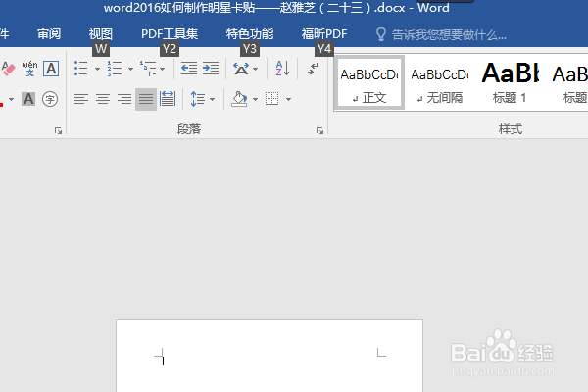588x392 pixels.
Task: Switch to the 视图 tab
Action: 101,34
